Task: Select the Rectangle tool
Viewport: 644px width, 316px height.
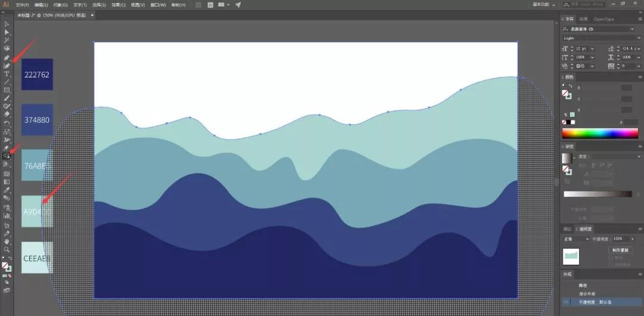Action: pos(7,90)
